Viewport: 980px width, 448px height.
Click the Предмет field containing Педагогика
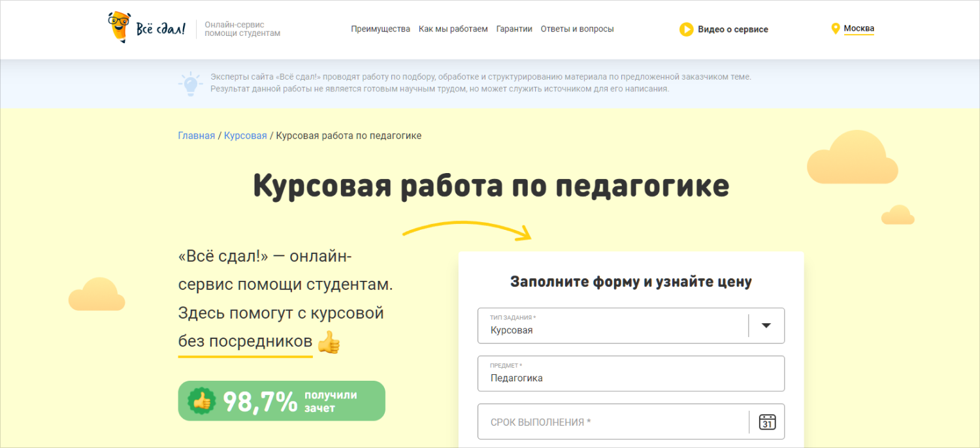point(630,374)
